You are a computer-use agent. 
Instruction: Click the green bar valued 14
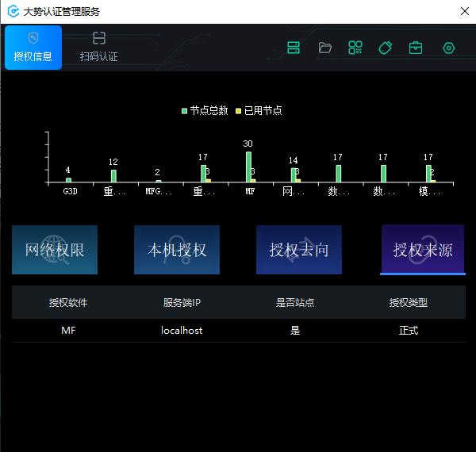point(294,175)
